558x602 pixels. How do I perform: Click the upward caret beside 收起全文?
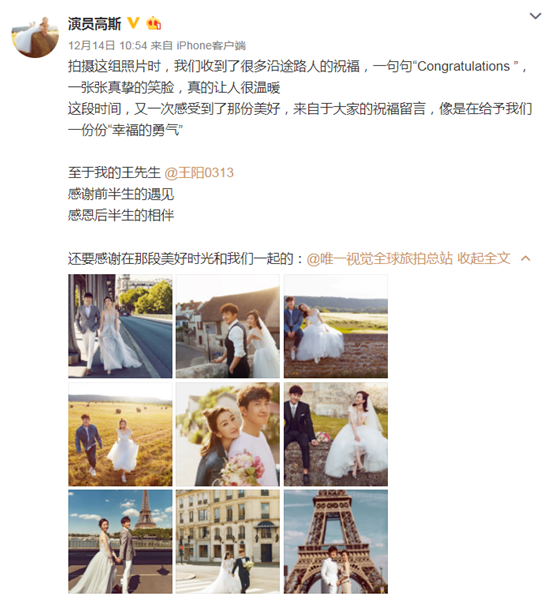click(x=525, y=259)
